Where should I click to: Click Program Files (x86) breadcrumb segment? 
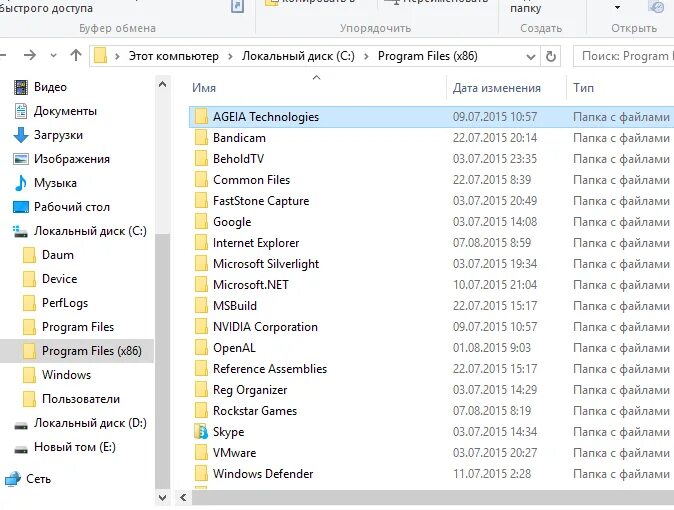(428, 56)
